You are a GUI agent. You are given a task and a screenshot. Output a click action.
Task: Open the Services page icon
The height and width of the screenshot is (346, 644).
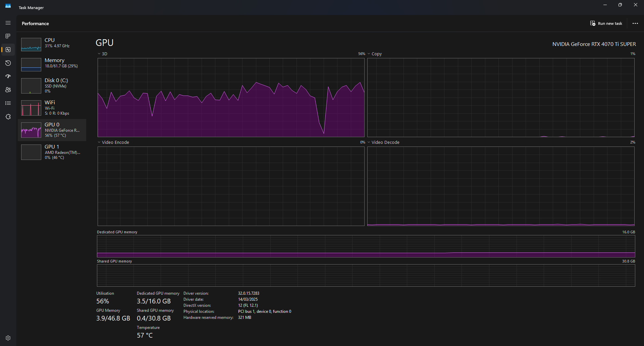click(8, 117)
